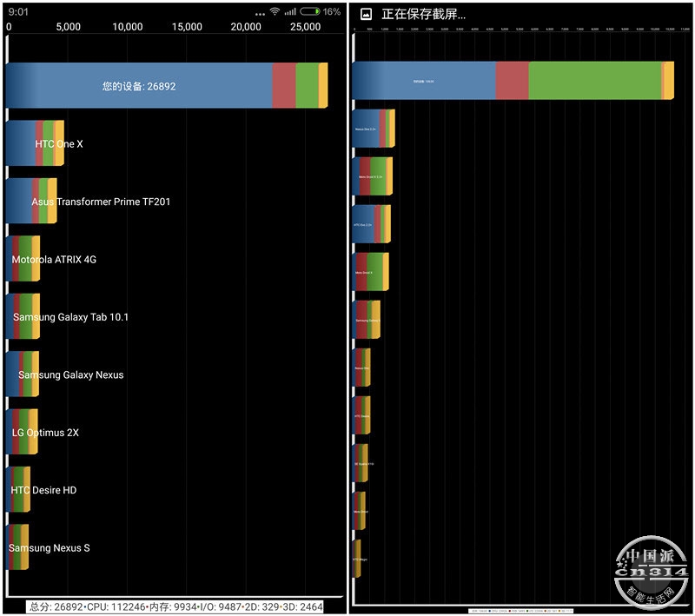Tap yellow end segment of your device bar, left chart
695x616 pixels.
point(323,85)
